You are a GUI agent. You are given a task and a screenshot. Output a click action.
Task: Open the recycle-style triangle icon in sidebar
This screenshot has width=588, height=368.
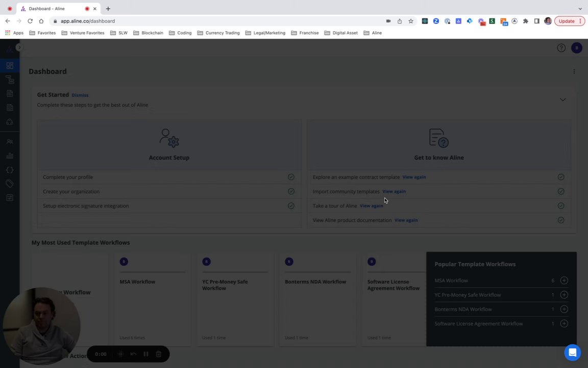pyautogui.click(x=10, y=122)
